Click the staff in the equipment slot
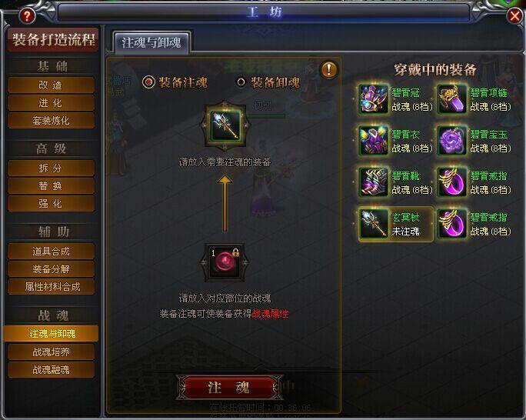Image resolution: width=526 pixels, height=420 pixels. coord(225,125)
